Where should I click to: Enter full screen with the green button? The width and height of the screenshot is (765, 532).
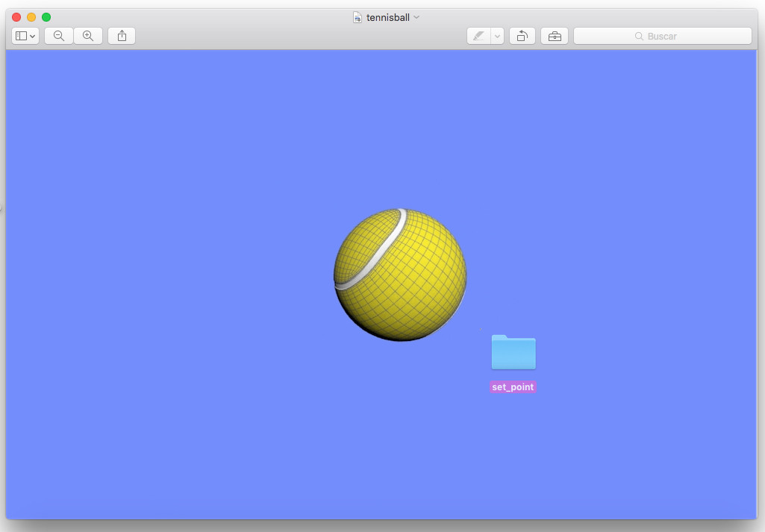click(46, 17)
